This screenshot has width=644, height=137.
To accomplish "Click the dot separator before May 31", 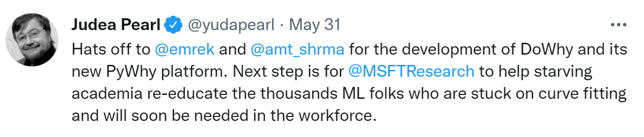I will click(282, 25).
